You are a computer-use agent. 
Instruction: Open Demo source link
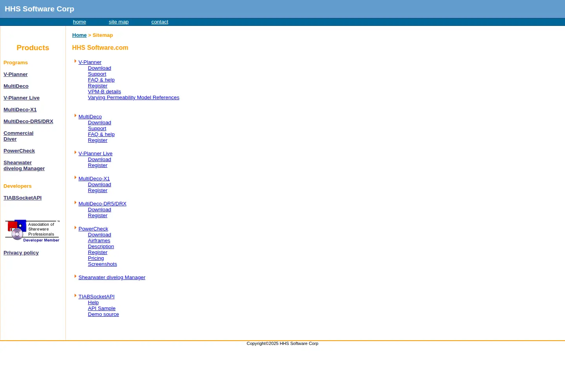pos(103,314)
